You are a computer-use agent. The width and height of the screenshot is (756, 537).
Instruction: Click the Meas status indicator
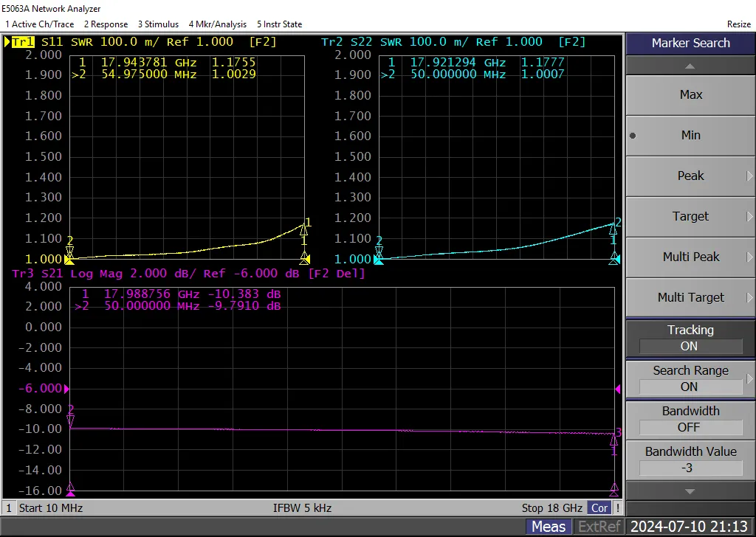(x=549, y=527)
